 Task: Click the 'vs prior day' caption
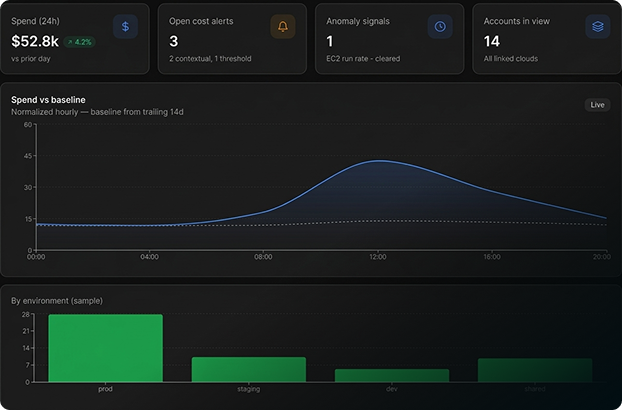31,59
